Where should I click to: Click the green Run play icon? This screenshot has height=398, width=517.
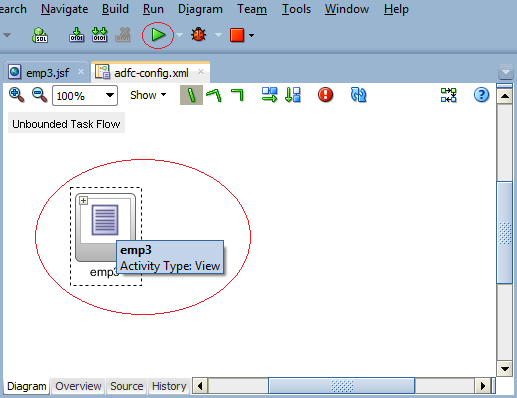pos(158,35)
